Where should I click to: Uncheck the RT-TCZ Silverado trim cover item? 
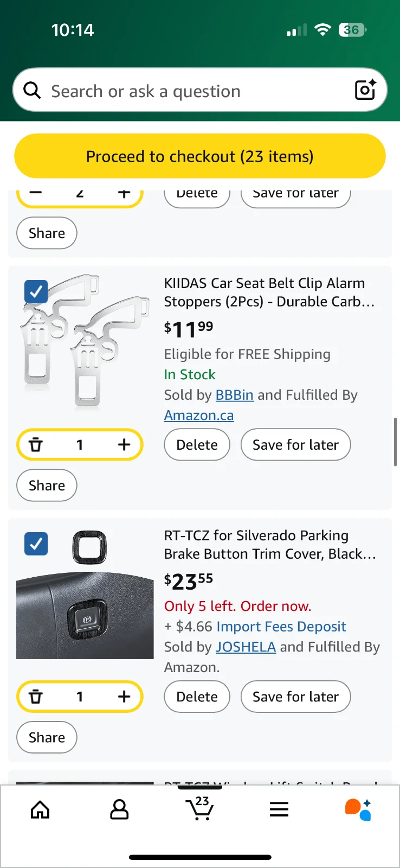(36, 544)
